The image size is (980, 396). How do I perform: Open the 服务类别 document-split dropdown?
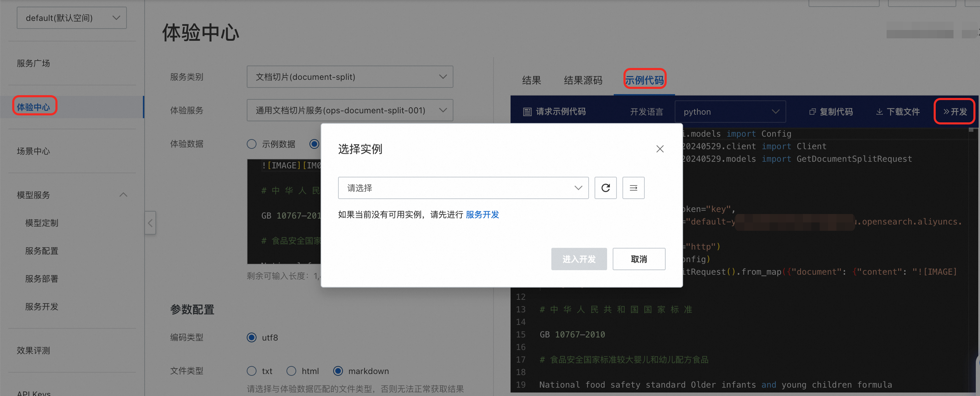350,77
